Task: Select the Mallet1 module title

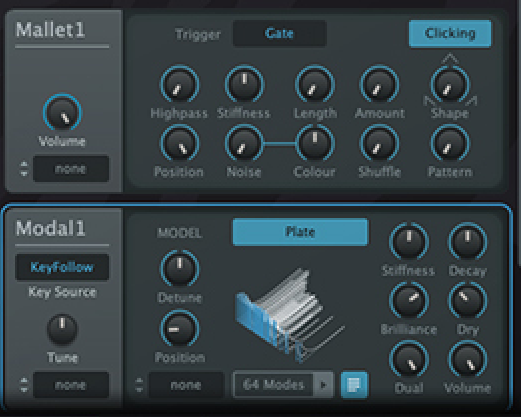Action: [x=51, y=30]
